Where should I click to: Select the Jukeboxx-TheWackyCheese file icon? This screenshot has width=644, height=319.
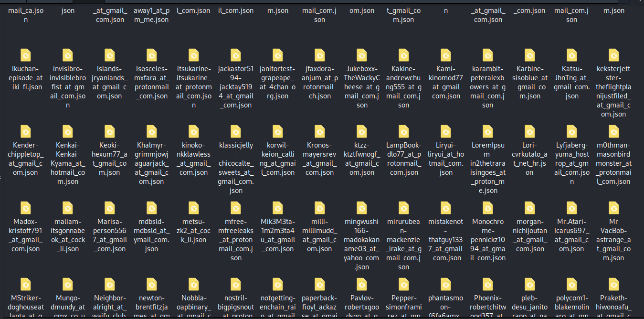[362, 55]
